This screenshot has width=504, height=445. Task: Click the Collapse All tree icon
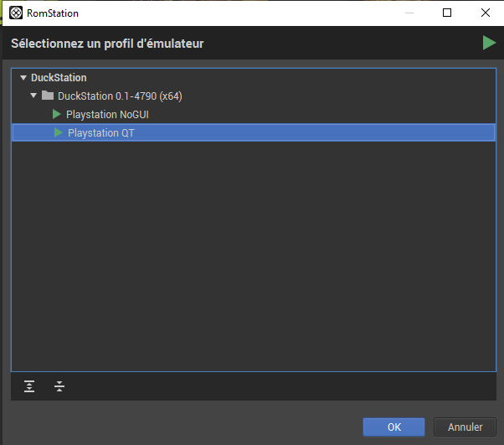pos(59,386)
